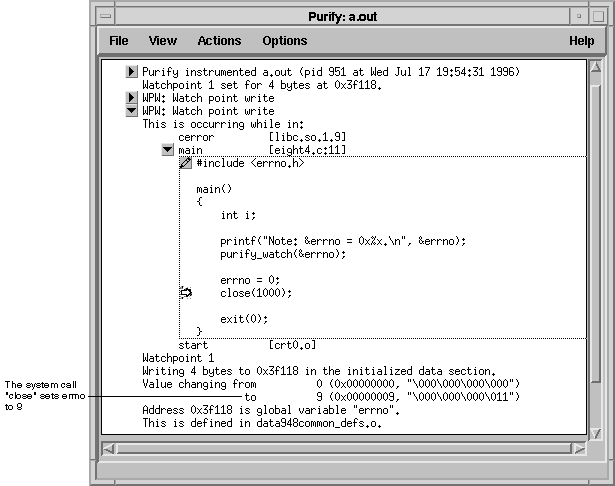Click the printf Note &errno code line
Screen dimensions: 615x486
pyautogui.click(x=343, y=241)
